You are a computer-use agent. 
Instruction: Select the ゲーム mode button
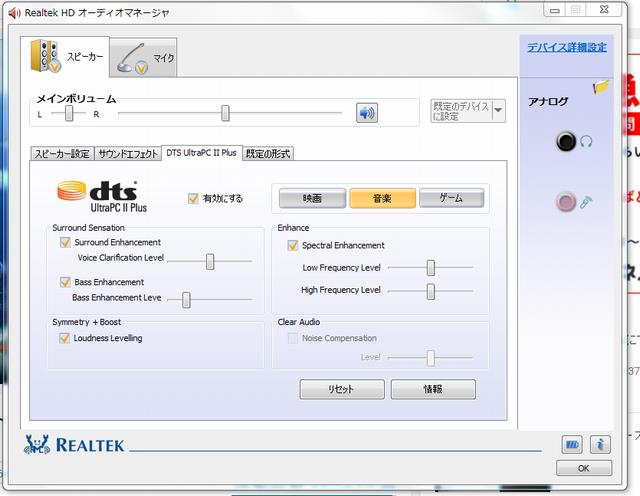(451, 198)
